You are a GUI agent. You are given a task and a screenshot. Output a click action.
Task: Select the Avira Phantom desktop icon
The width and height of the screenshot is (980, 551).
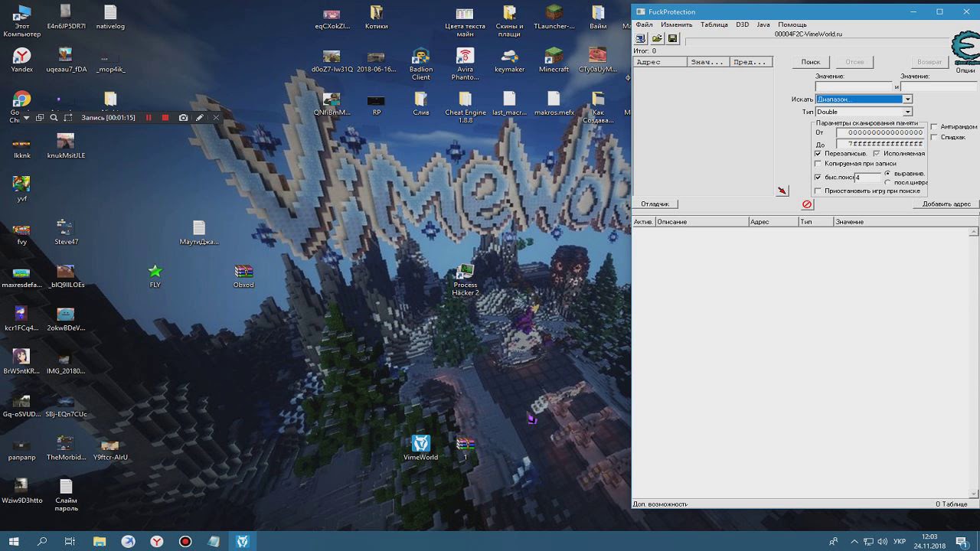click(465, 64)
